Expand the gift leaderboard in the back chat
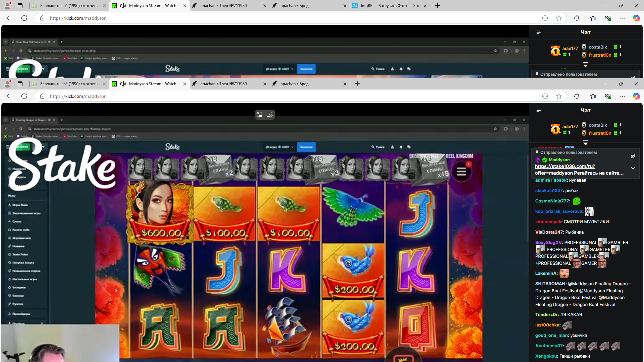 click(x=586, y=64)
